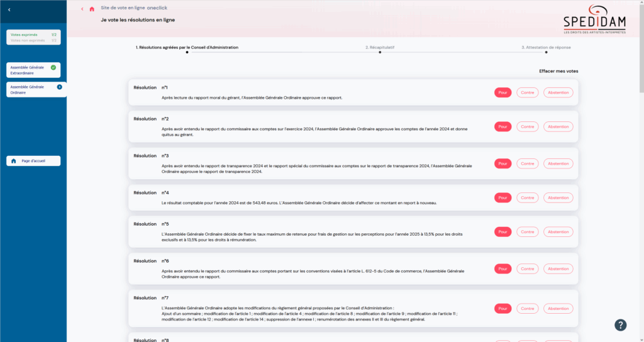The image size is (644, 342).
Task: Click Résolution n°7 règlement général modifications text
Action: click(x=309, y=314)
